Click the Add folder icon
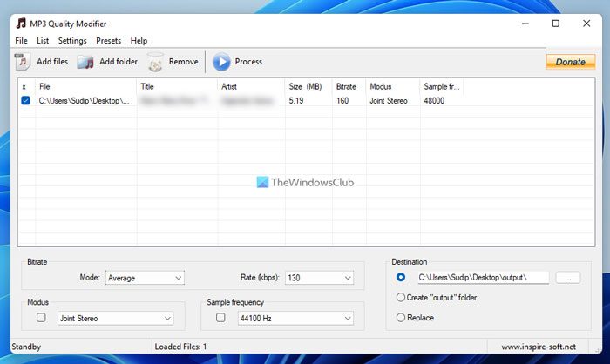 [x=85, y=62]
